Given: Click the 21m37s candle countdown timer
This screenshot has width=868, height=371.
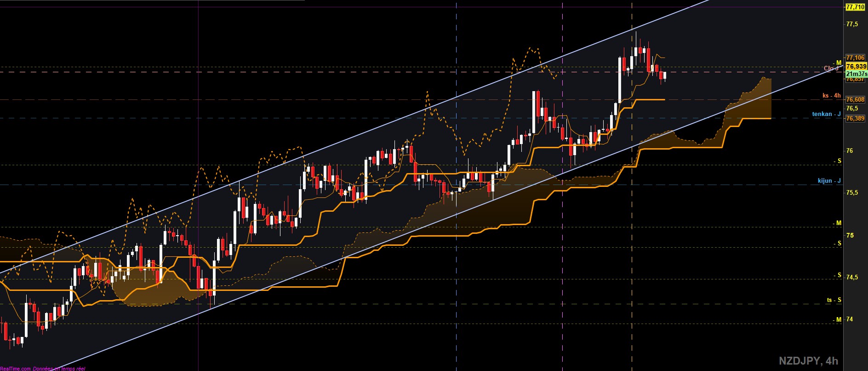Looking at the screenshot, I should (x=856, y=74).
